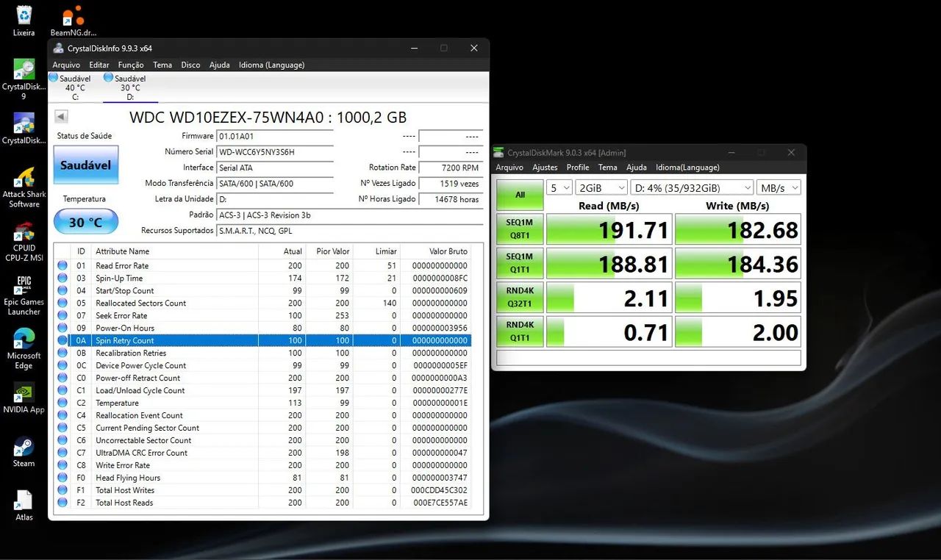Open Arquivo menu in CrystalDiskInfo

[x=66, y=65]
